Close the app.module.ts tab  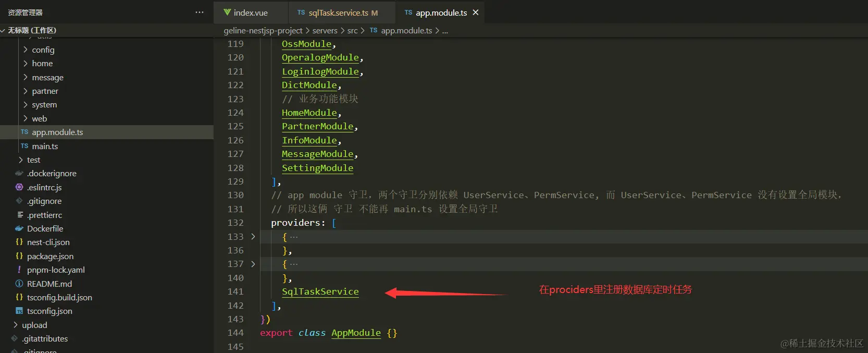point(475,13)
